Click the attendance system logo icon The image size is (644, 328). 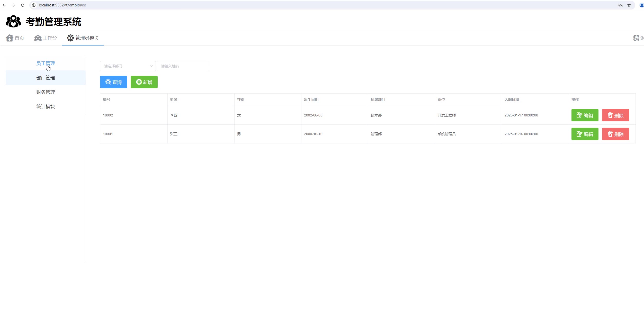13,21
